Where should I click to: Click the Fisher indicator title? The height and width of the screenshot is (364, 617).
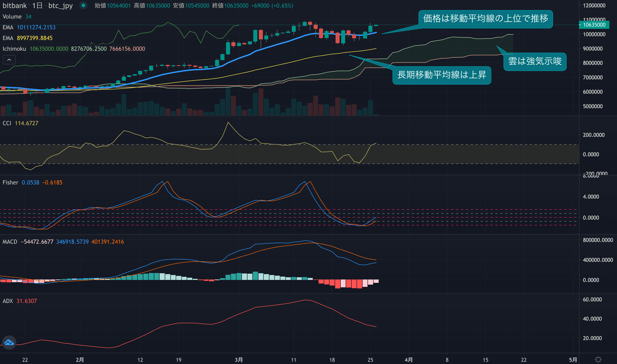[10, 182]
